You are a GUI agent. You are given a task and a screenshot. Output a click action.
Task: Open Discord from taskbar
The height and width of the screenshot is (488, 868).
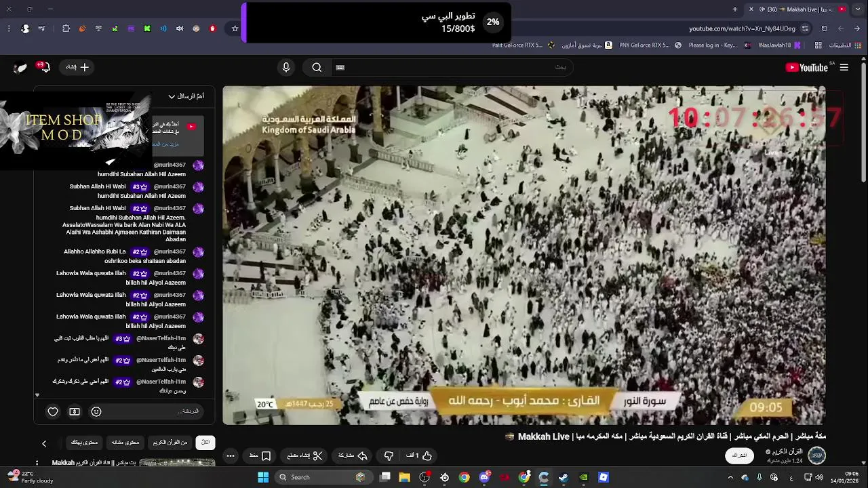point(484,477)
